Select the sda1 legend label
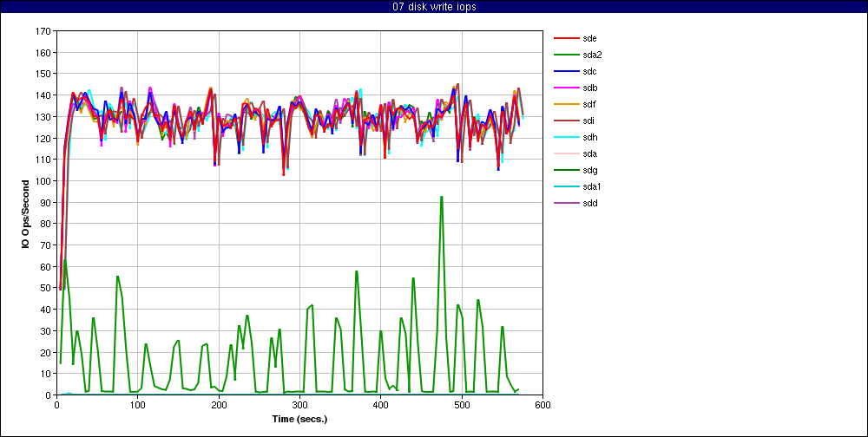The height and width of the screenshot is (437, 868). [x=592, y=187]
